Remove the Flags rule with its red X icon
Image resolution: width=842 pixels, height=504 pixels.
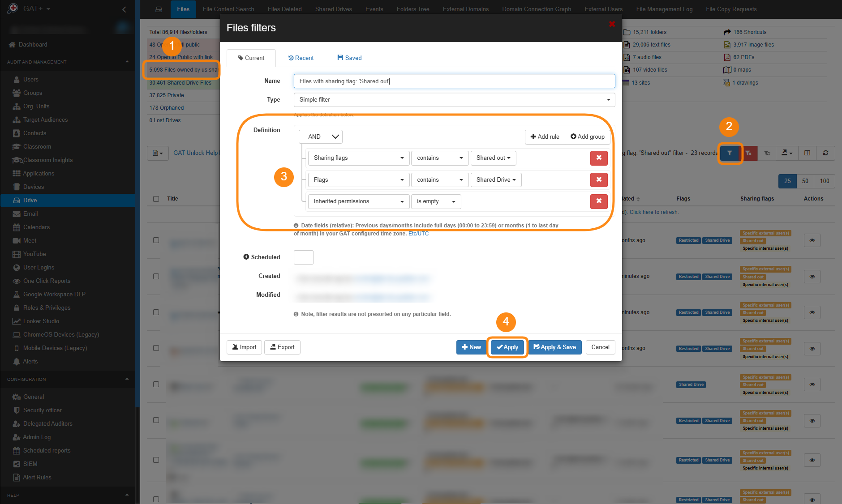(599, 179)
